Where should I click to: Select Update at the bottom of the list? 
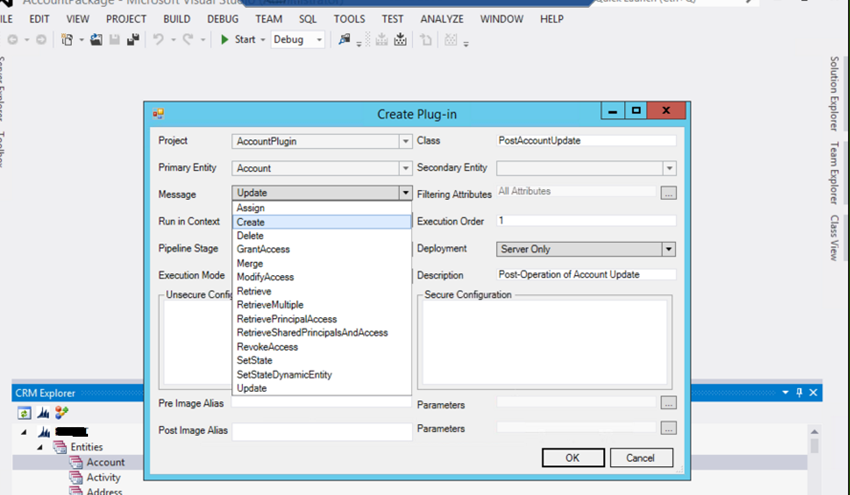[x=321, y=388]
